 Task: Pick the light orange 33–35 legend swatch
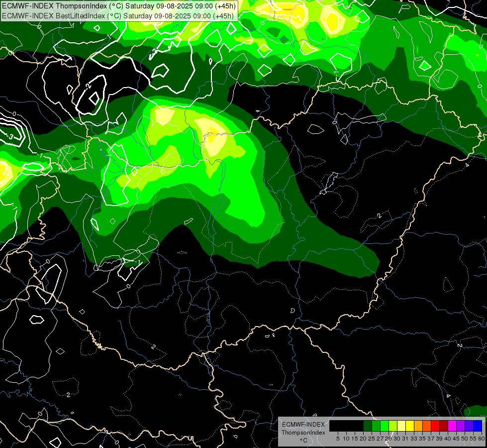pyautogui.click(x=418, y=426)
